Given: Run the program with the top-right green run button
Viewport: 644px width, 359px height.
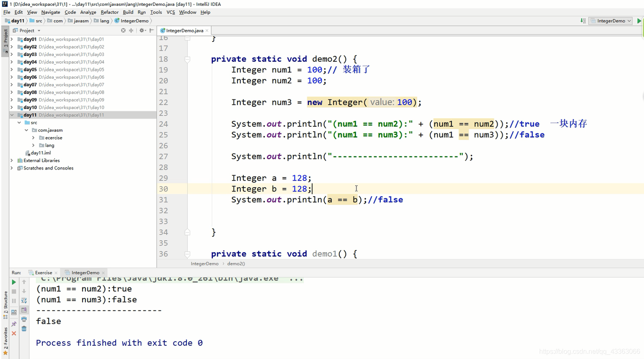Looking at the screenshot, I should [639, 21].
